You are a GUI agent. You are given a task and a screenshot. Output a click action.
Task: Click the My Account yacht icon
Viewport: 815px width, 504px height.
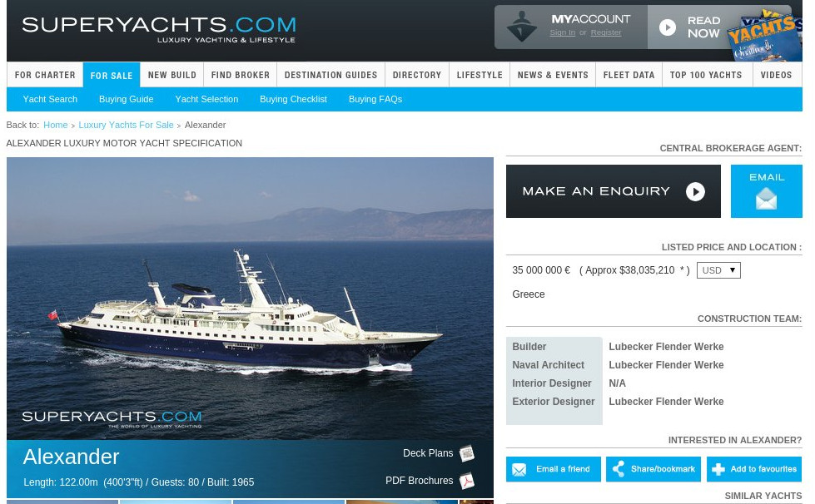click(x=521, y=27)
